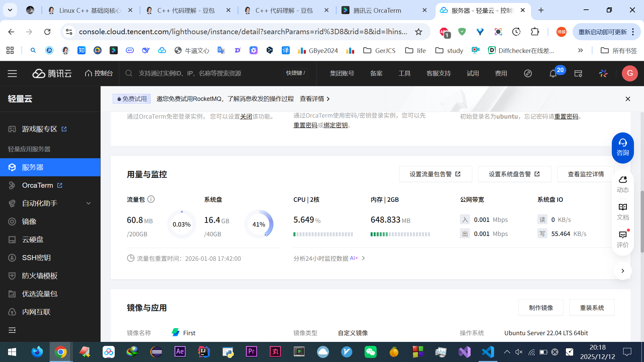Click the 流量包 info circle icon

151,199
